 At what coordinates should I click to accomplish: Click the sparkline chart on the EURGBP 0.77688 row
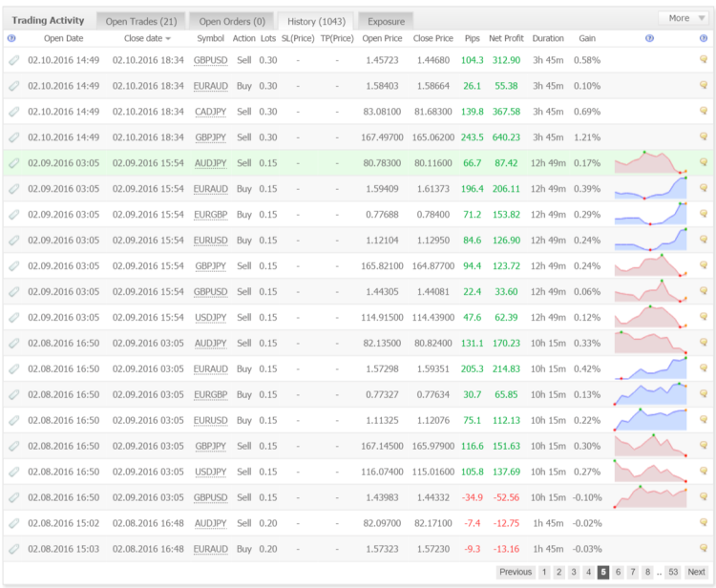[650, 215]
